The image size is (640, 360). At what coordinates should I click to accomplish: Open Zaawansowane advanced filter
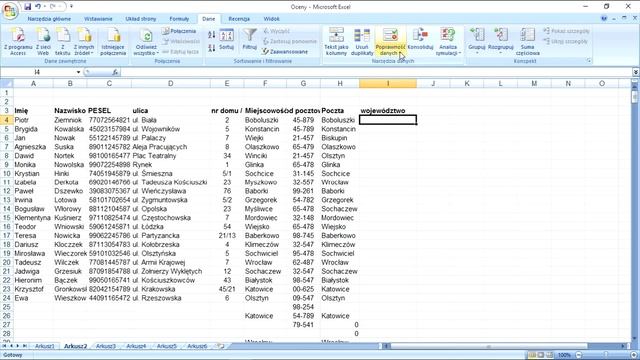pyautogui.click(x=285, y=52)
